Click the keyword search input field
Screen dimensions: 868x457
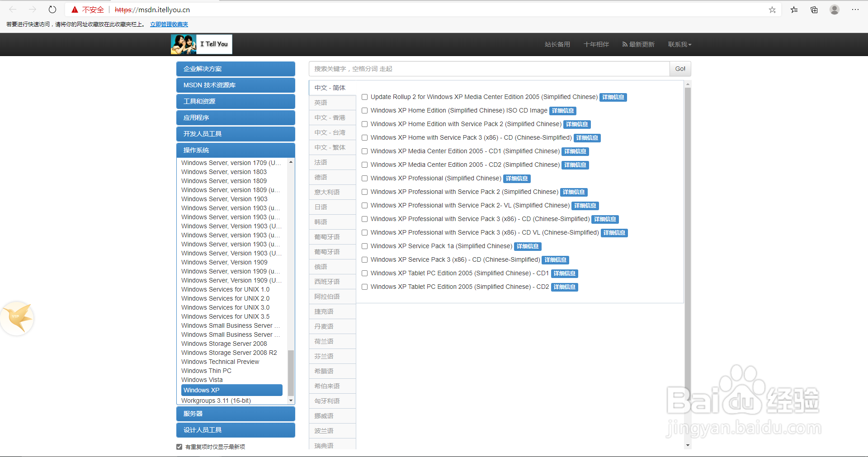(x=489, y=69)
